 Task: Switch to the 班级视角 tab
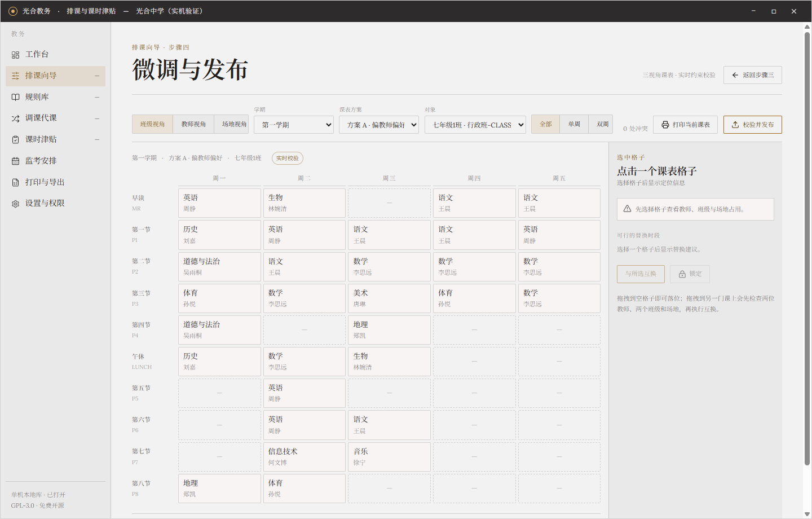click(153, 124)
